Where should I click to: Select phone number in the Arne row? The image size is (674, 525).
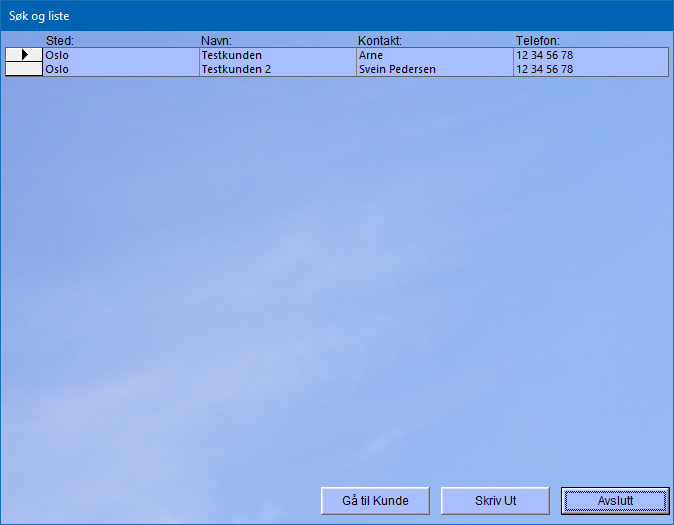tap(591, 55)
